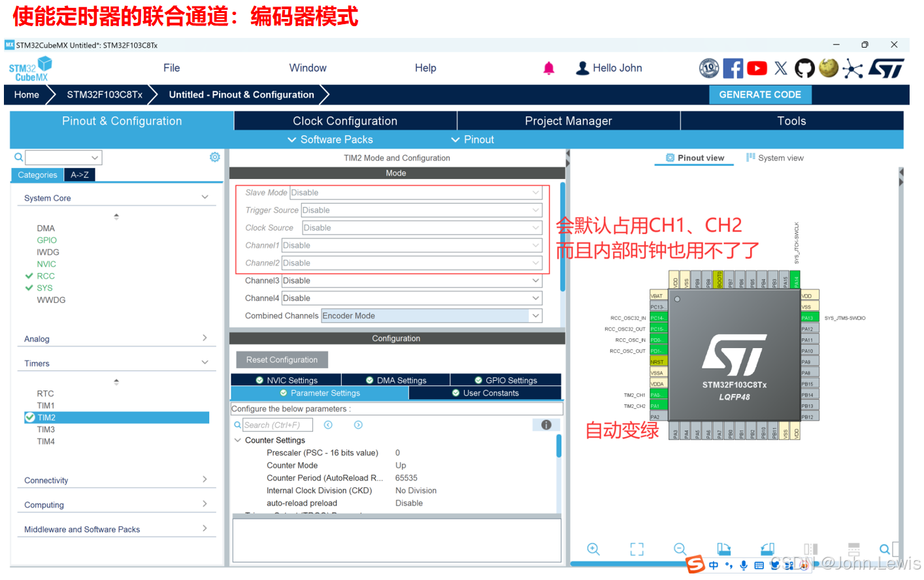Click the 10-year anniversary badge icon
The width and height of the screenshot is (924, 580).
(709, 68)
